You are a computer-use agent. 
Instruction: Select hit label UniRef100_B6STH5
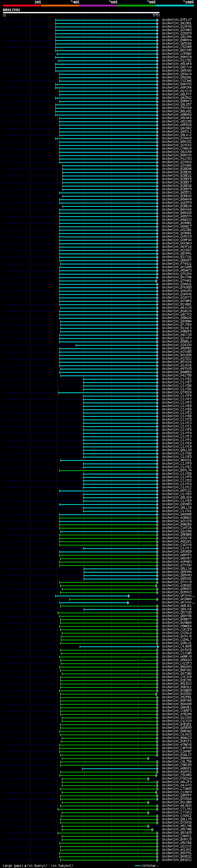coord(177,50)
